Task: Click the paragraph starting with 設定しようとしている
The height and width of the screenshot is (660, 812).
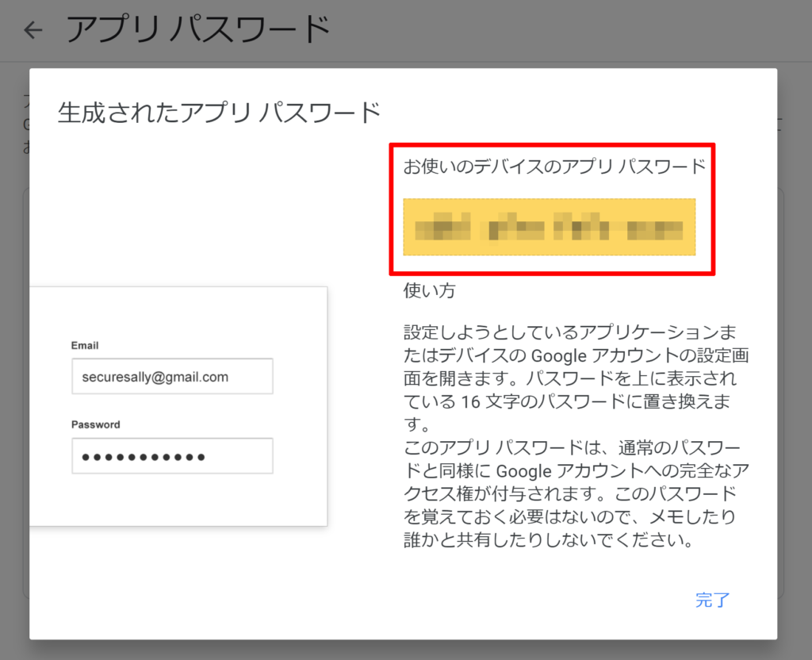Action: pos(575,366)
